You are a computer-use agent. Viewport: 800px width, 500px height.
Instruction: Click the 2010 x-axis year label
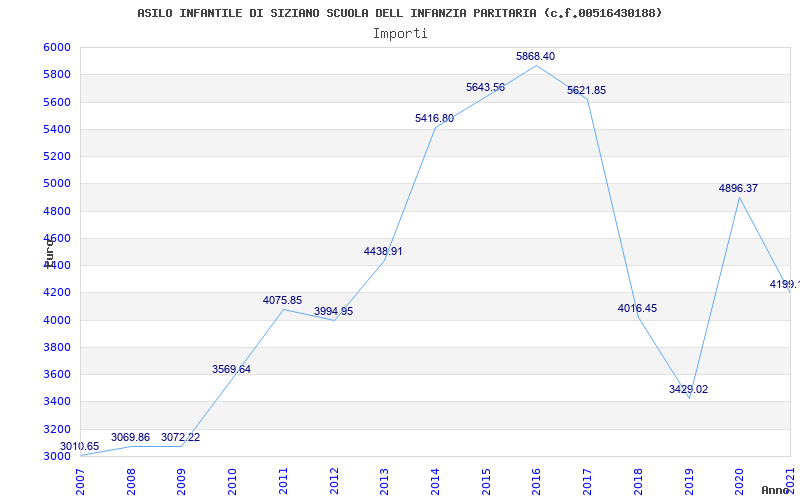(x=233, y=482)
